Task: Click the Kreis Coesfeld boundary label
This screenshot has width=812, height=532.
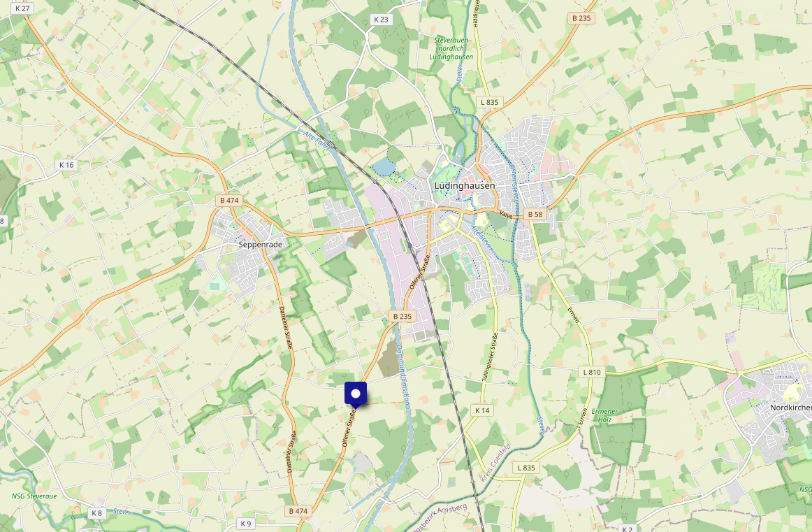Action: tap(495, 463)
